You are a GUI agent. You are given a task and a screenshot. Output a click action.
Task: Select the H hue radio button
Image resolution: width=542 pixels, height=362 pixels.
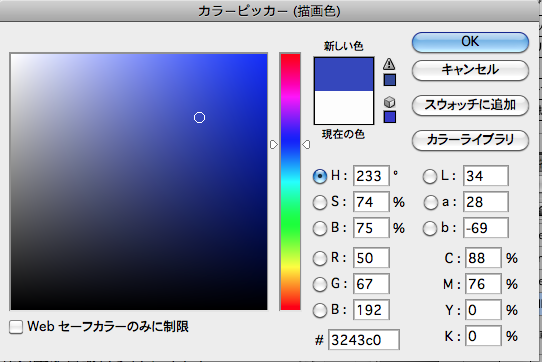coord(320,176)
